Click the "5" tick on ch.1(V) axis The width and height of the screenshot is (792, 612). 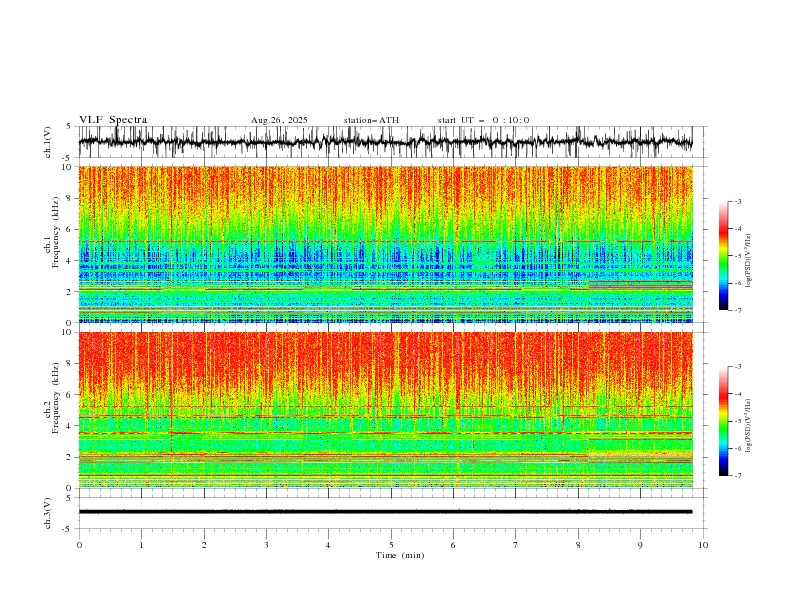[69, 127]
